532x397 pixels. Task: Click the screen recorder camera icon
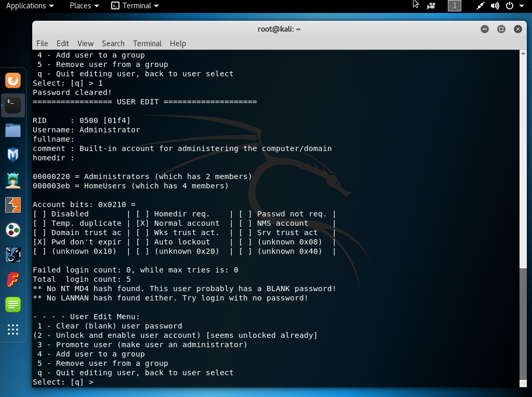coord(431,6)
